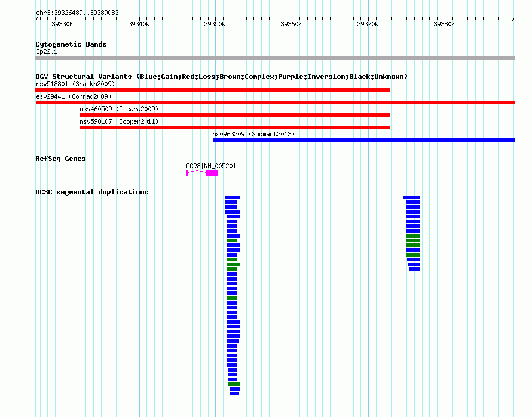This screenshot has height=417, width=532.
Task: Click the nsv518801 (Shaikh2009) red loss bar
Action: (x=212, y=90)
